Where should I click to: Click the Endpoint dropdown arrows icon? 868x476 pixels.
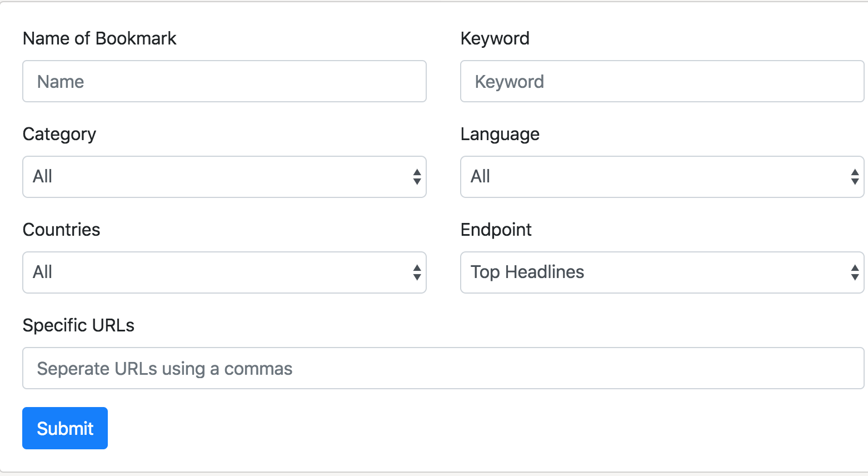[855, 272]
